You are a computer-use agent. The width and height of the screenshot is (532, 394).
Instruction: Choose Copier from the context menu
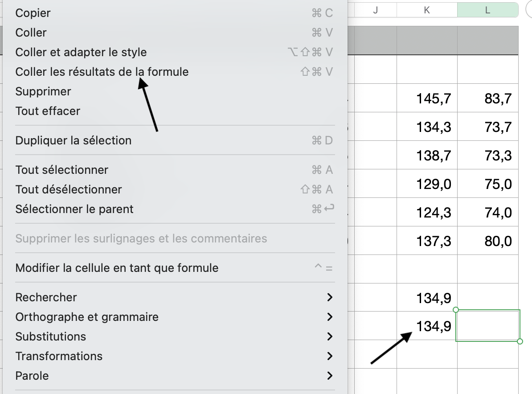(x=33, y=13)
